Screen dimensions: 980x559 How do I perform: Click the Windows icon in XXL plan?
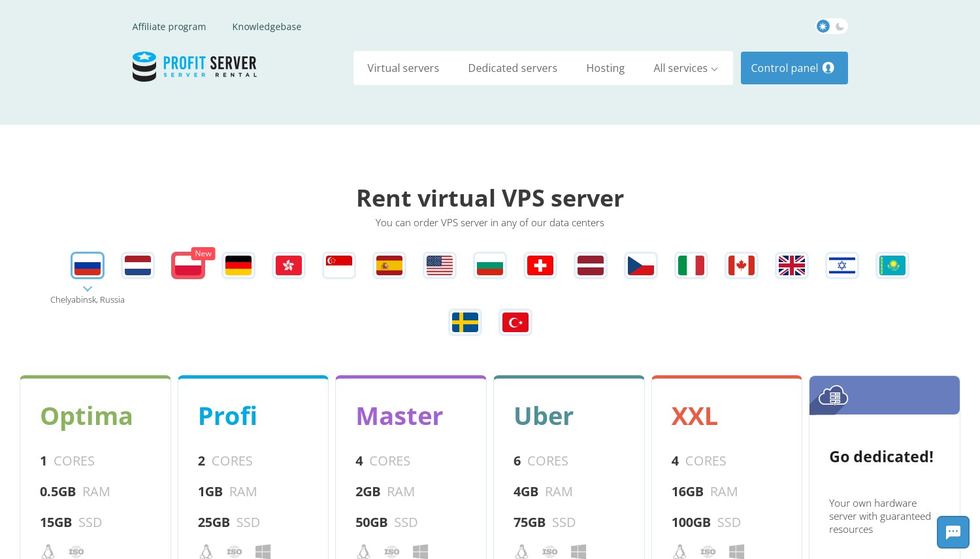pos(736,552)
